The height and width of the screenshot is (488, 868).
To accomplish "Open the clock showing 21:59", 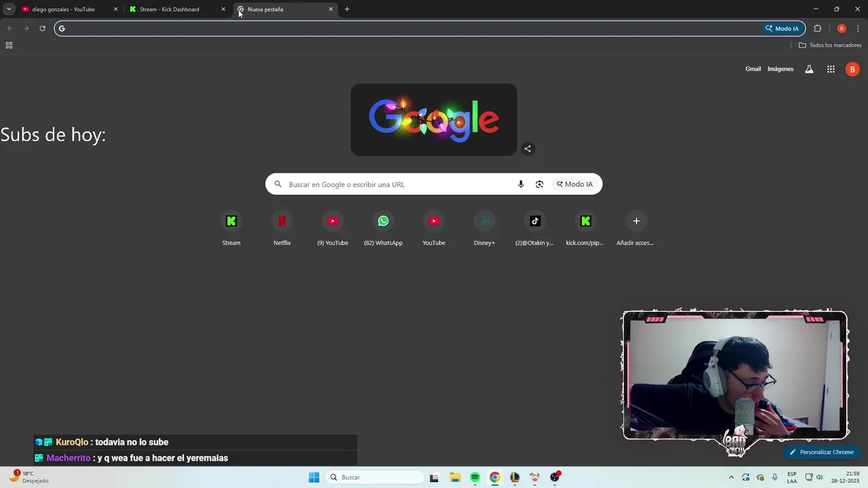I will pyautogui.click(x=846, y=477).
